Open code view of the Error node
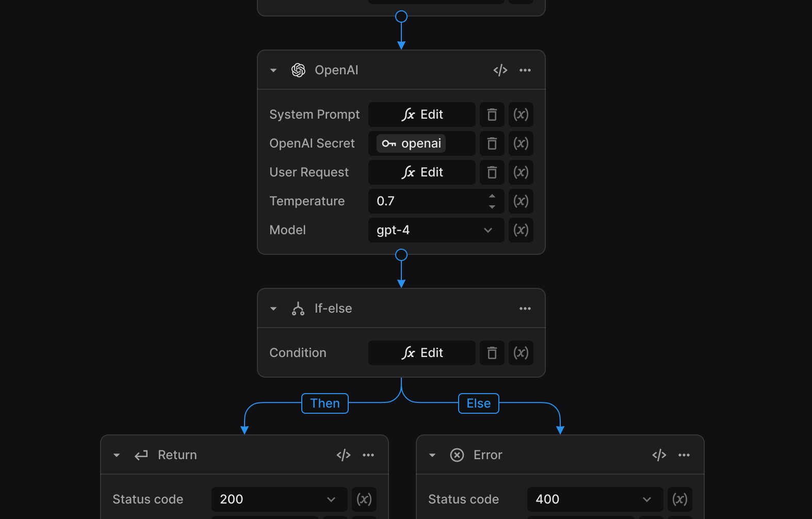Viewport: 812px width, 519px height. point(659,455)
